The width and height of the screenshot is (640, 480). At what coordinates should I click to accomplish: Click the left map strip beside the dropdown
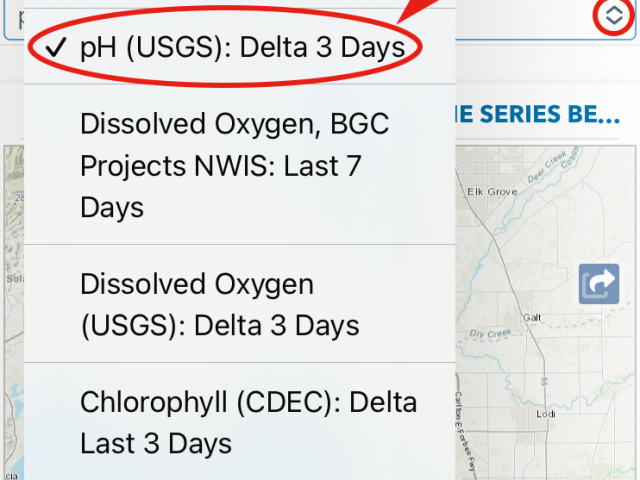point(14,313)
